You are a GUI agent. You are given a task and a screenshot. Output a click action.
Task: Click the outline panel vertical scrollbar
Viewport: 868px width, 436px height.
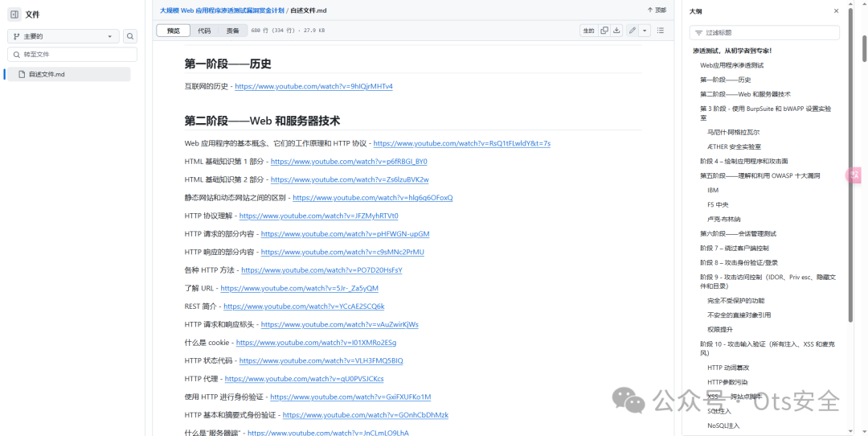(x=851, y=167)
